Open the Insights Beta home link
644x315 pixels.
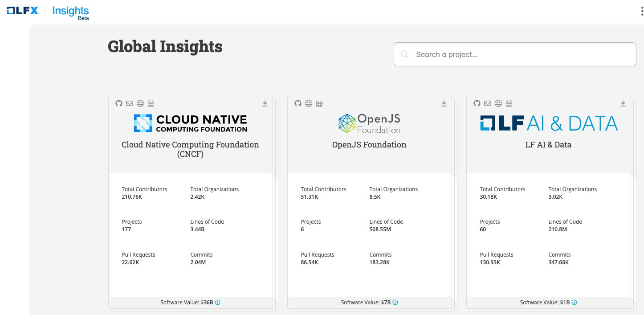tap(70, 12)
